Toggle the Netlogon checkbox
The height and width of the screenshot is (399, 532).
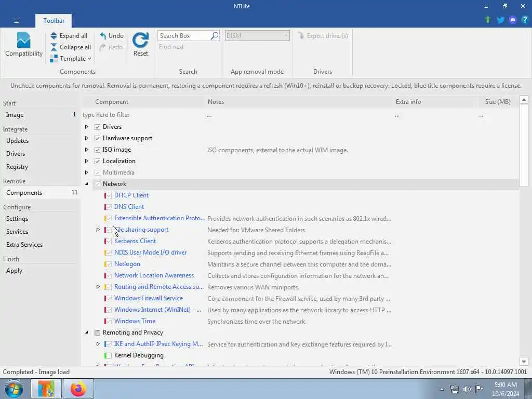109,264
